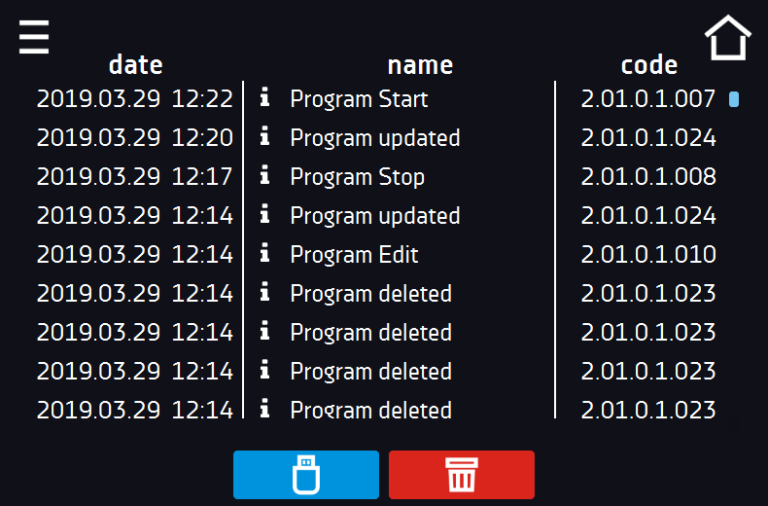Select the Program Edit log row
This screenshot has height=506, width=768.
pos(376,254)
